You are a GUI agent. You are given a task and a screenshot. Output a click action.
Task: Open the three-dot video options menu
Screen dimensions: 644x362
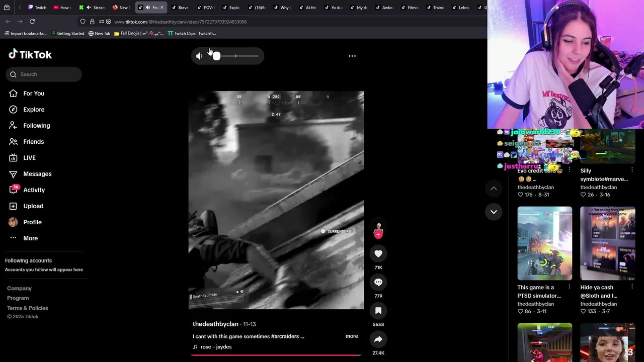(x=352, y=56)
